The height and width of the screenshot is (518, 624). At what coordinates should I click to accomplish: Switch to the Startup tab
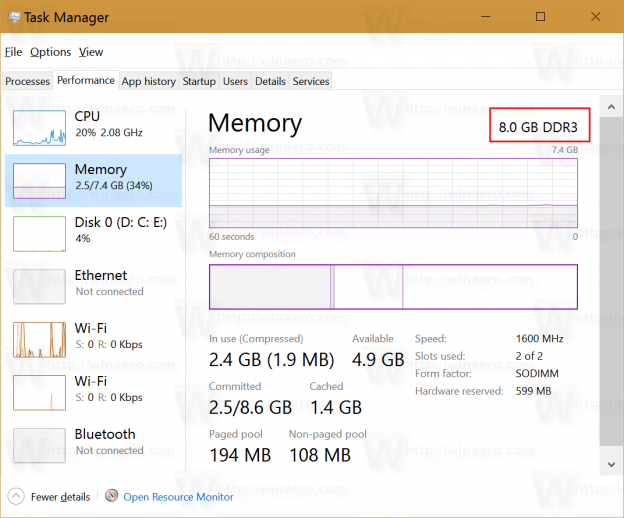[199, 81]
